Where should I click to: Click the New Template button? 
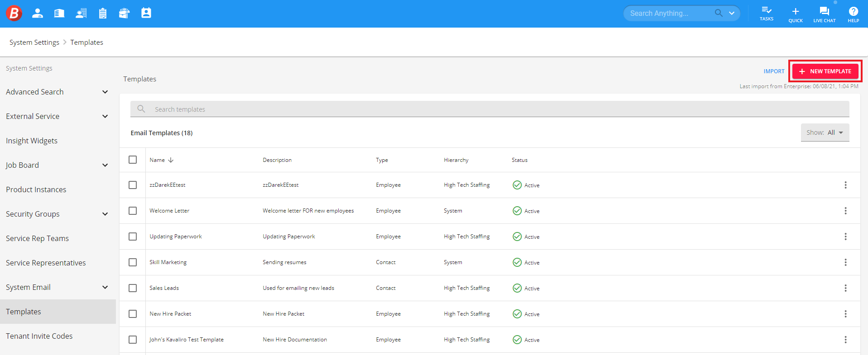[x=825, y=71]
